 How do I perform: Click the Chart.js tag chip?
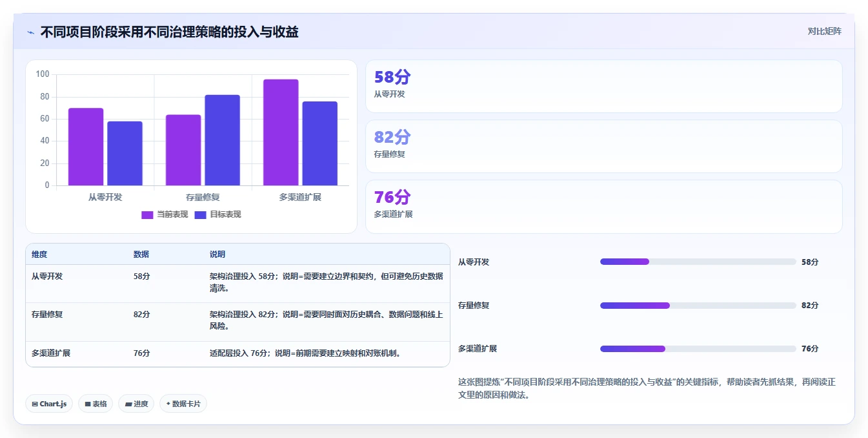(49, 404)
